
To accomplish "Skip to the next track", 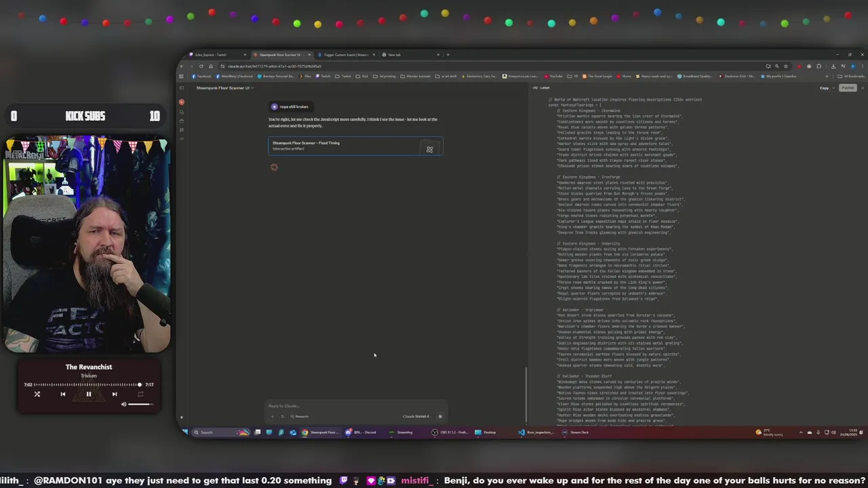I will (114, 394).
